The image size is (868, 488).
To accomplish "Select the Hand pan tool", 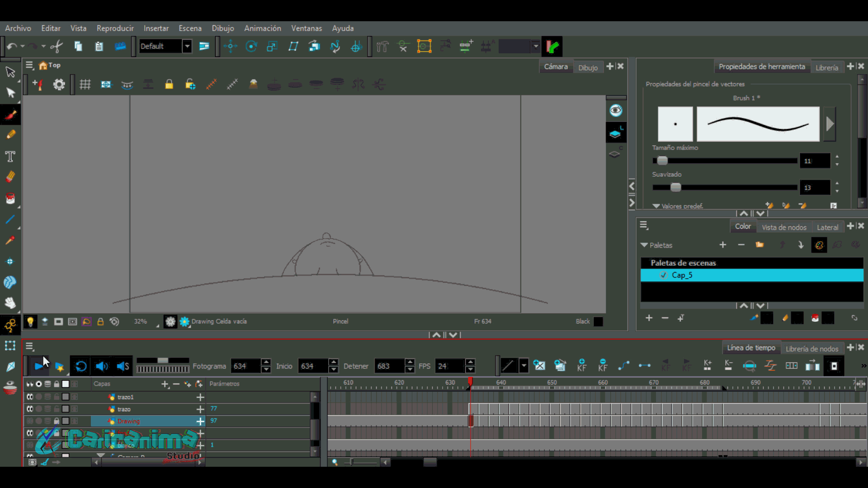I will click(10, 302).
